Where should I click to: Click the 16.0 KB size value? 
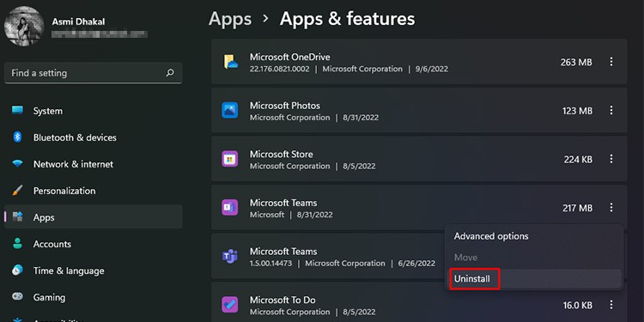click(x=578, y=305)
